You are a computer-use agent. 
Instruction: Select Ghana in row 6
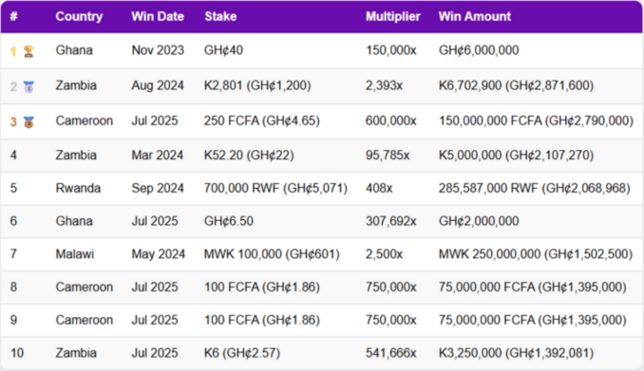(x=74, y=221)
